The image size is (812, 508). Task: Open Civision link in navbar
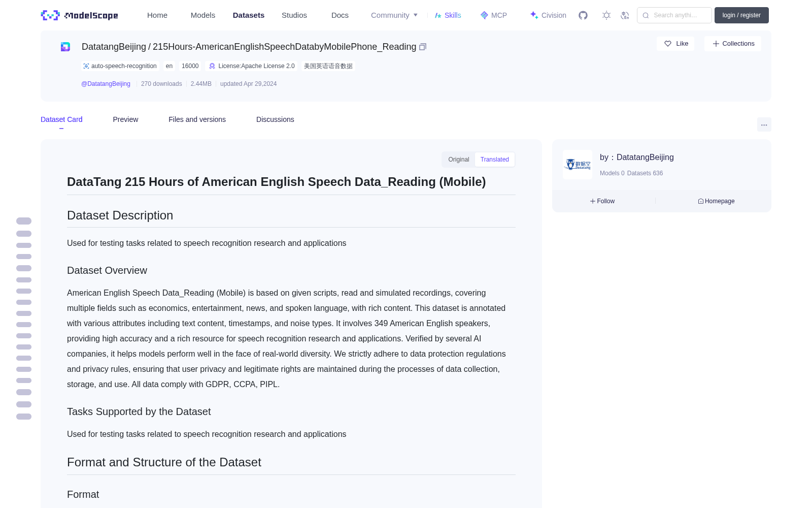pyautogui.click(x=548, y=15)
